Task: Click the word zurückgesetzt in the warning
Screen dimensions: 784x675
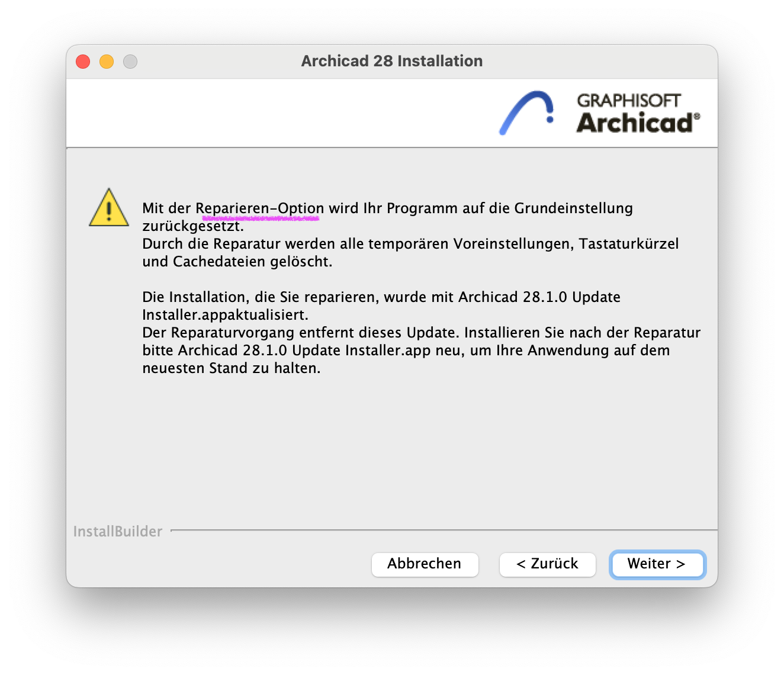Action: pos(193,226)
